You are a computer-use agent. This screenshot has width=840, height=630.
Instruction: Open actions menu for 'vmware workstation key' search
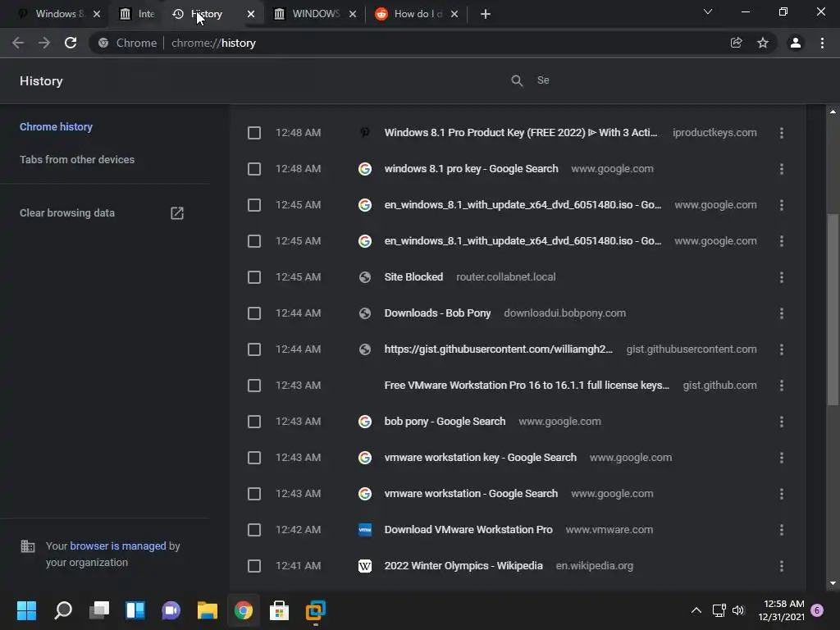(782, 458)
